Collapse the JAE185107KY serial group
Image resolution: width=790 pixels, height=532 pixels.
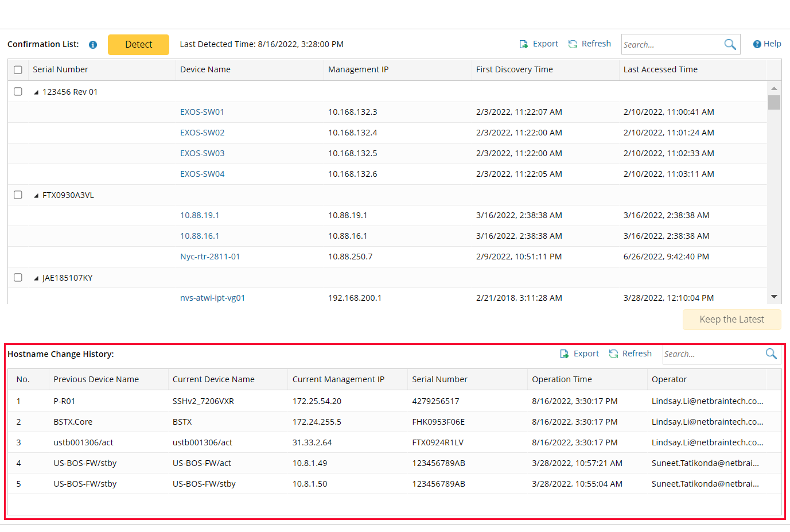pyautogui.click(x=36, y=278)
